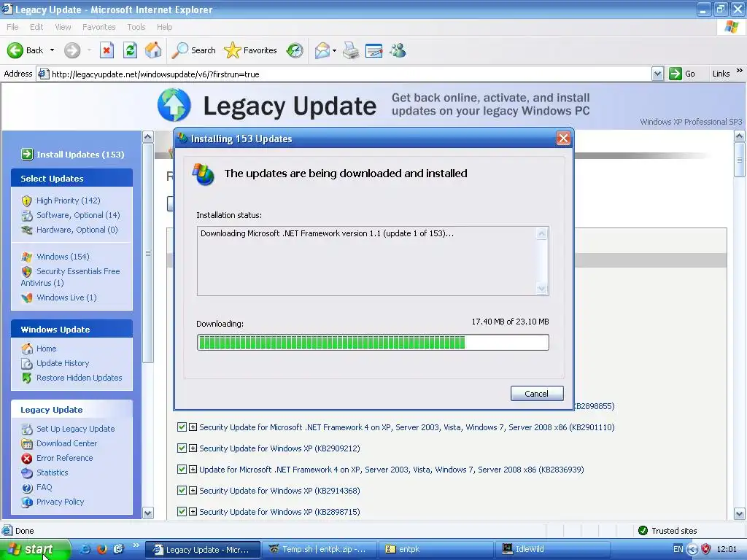The image size is (747, 560).
Task: Click the Refresh page icon
Action: point(130,50)
